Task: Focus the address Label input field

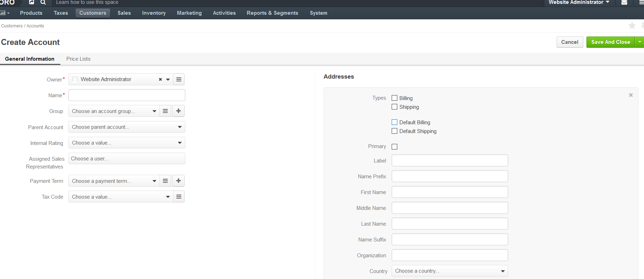Action: tap(450, 160)
